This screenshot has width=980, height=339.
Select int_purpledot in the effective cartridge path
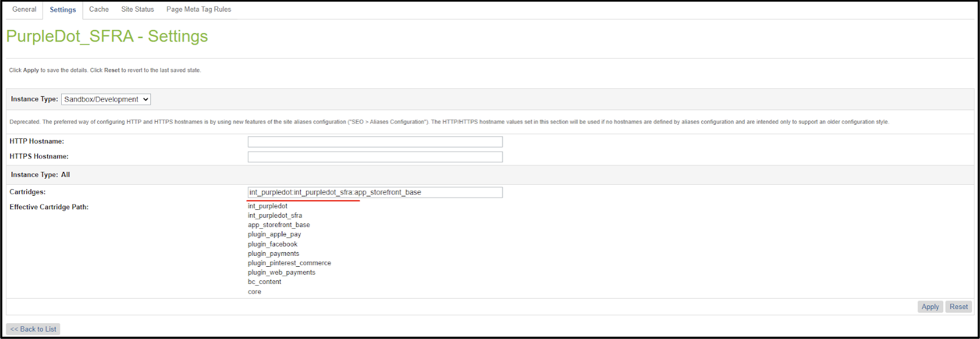pyautogui.click(x=267, y=206)
